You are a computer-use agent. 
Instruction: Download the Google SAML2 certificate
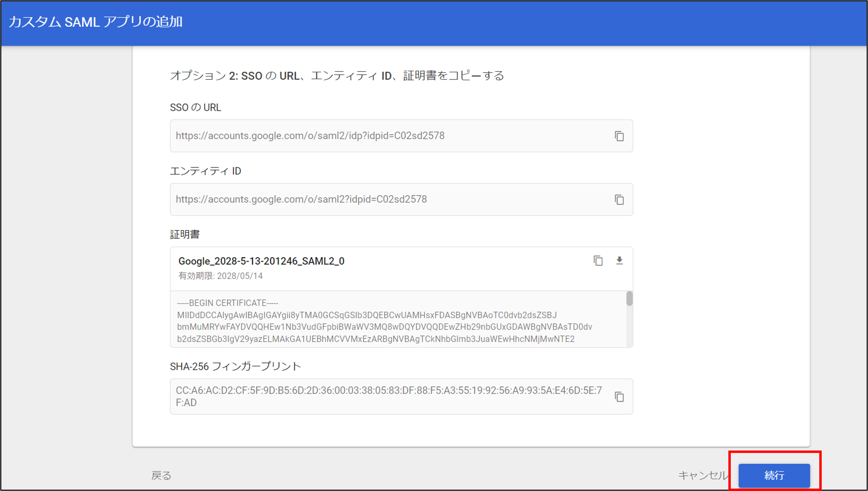tap(619, 261)
